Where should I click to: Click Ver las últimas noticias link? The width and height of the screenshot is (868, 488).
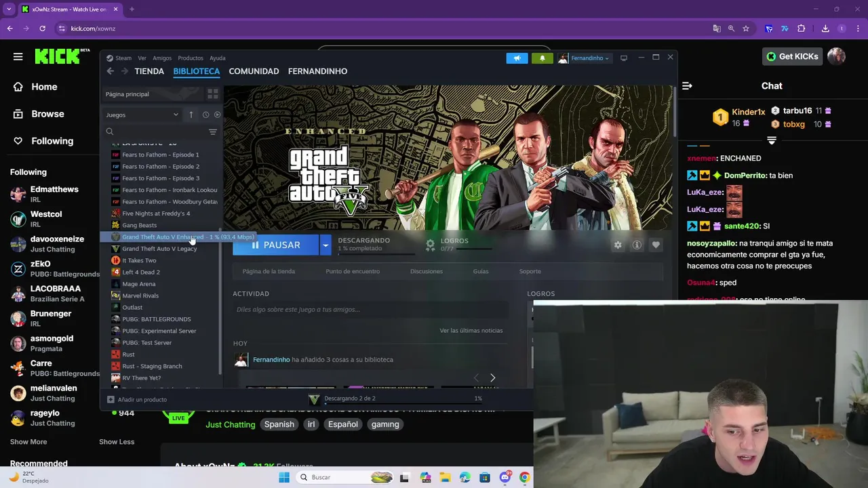pyautogui.click(x=471, y=331)
